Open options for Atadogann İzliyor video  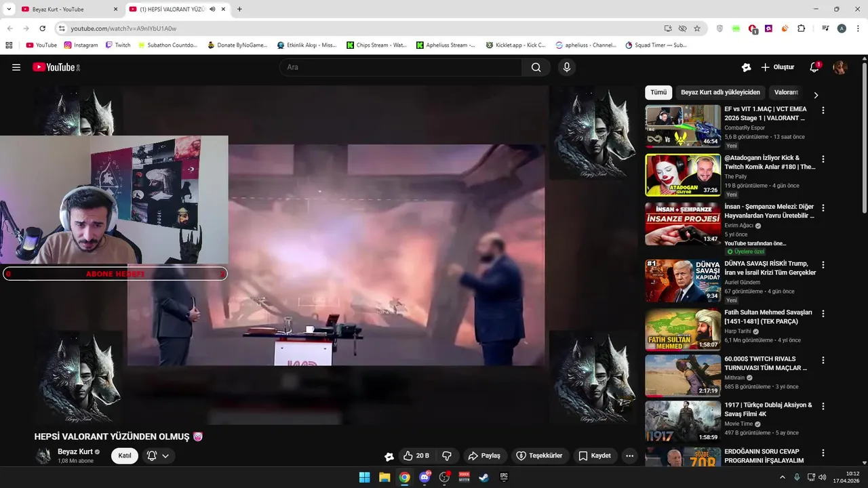point(823,159)
